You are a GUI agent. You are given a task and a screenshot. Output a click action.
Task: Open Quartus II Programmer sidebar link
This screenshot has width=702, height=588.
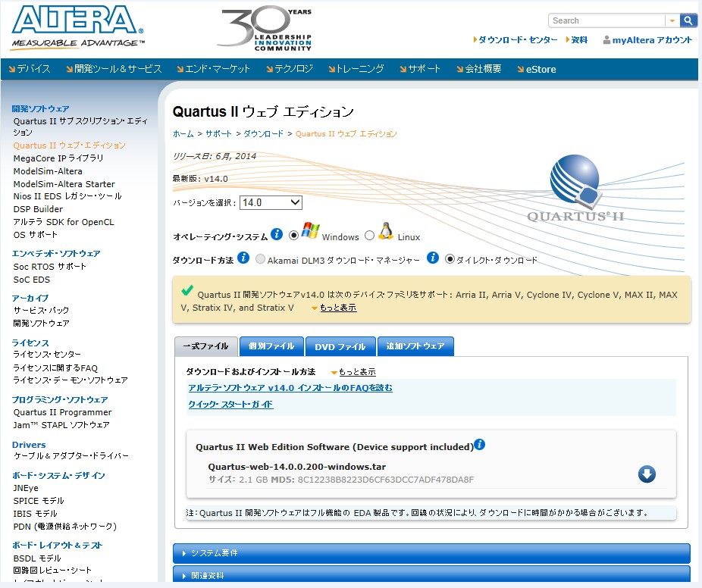tap(62, 412)
